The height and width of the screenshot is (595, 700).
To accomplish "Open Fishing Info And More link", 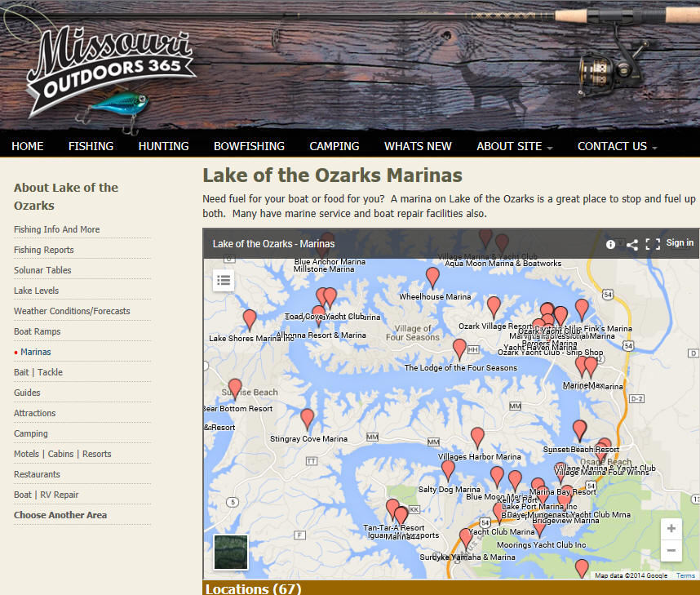I will click(x=56, y=229).
